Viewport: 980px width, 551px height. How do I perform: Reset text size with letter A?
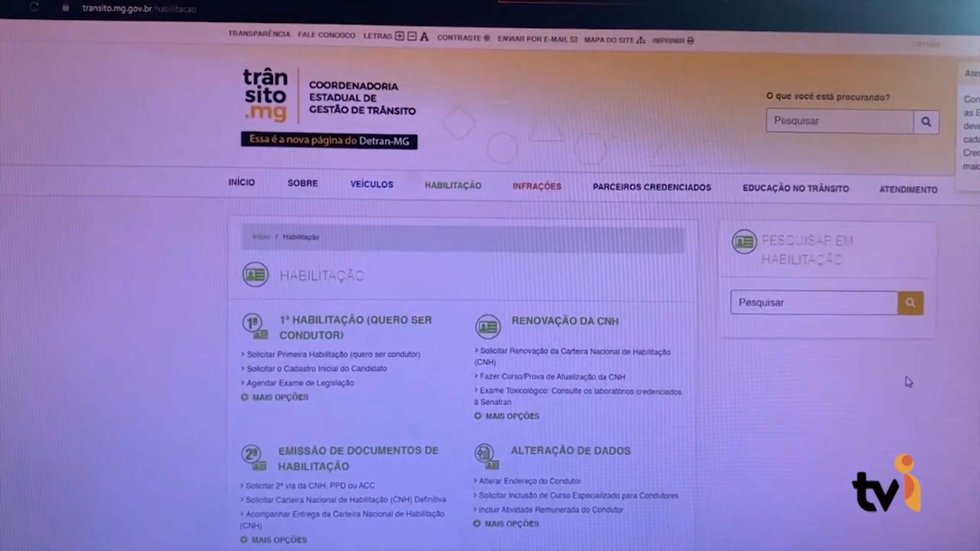424,37
